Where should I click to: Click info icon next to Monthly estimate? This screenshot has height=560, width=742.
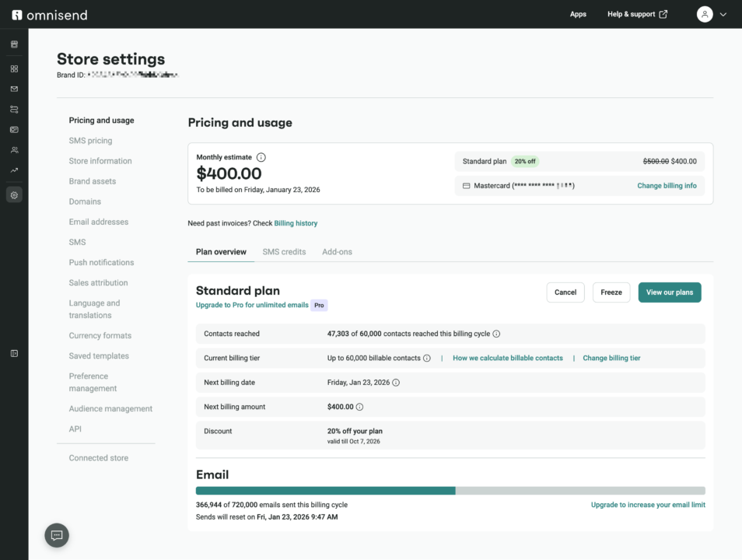[261, 157]
